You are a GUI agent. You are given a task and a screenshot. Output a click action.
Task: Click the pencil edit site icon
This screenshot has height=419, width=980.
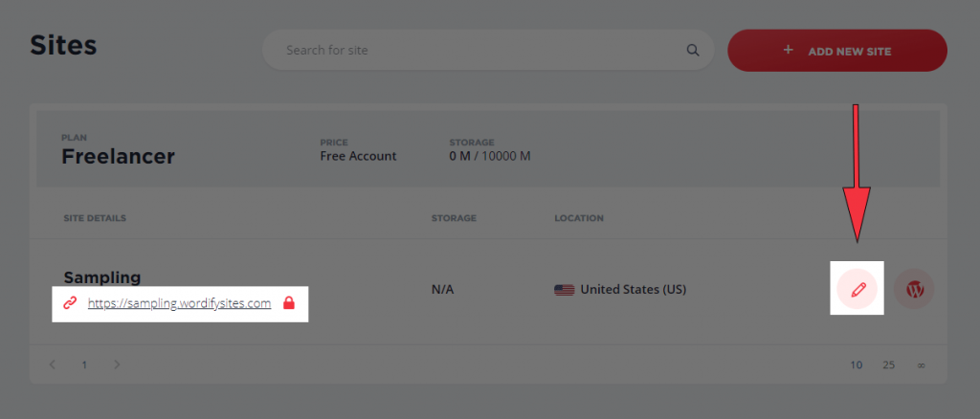pyautogui.click(x=857, y=289)
